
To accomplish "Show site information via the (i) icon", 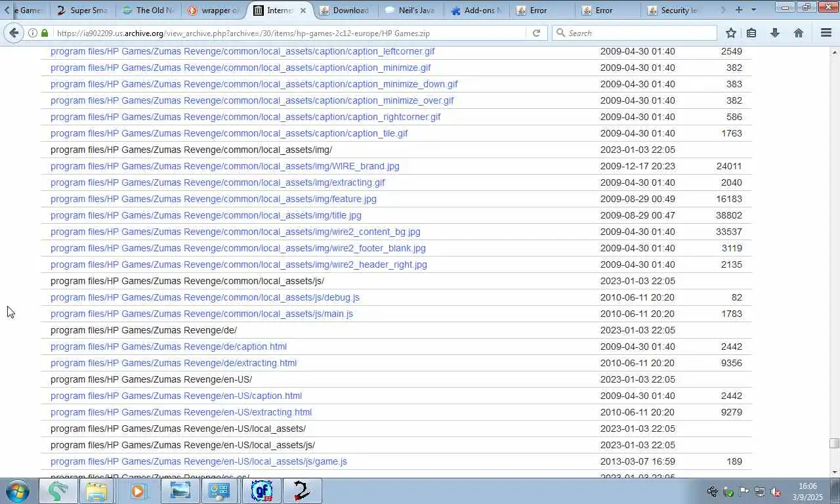I will coord(32,33).
